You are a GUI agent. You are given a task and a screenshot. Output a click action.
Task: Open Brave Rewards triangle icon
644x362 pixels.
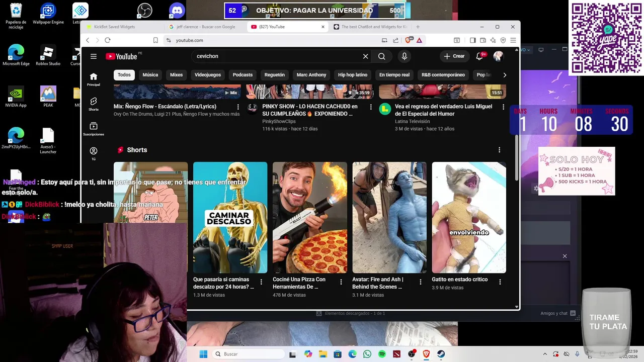tap(419, 40)
